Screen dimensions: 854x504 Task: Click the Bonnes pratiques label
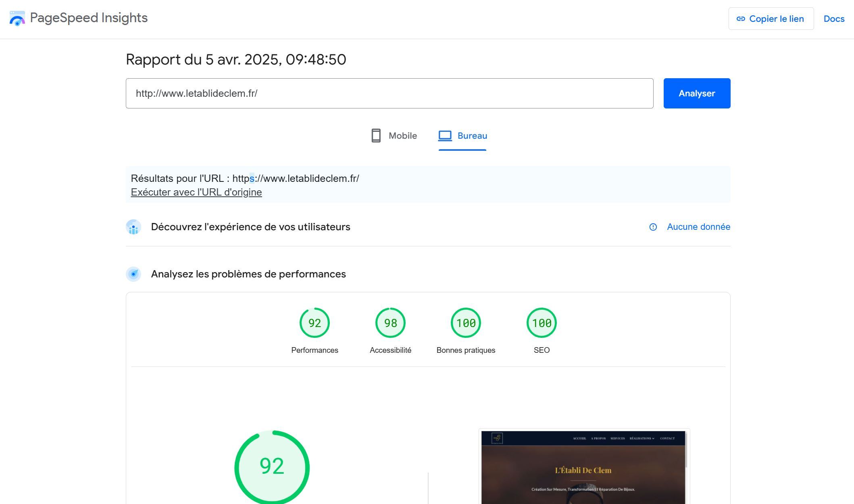click(x=466, y=350)
